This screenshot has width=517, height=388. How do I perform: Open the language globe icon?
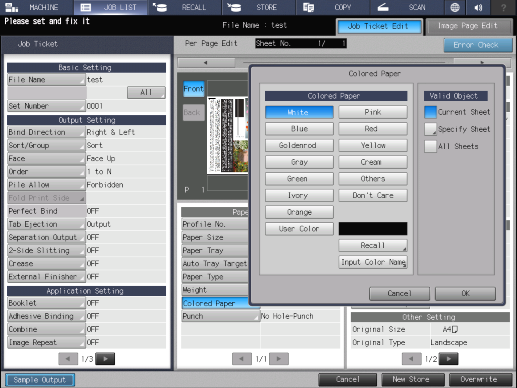pyautogui.click(x=455, y=7)
